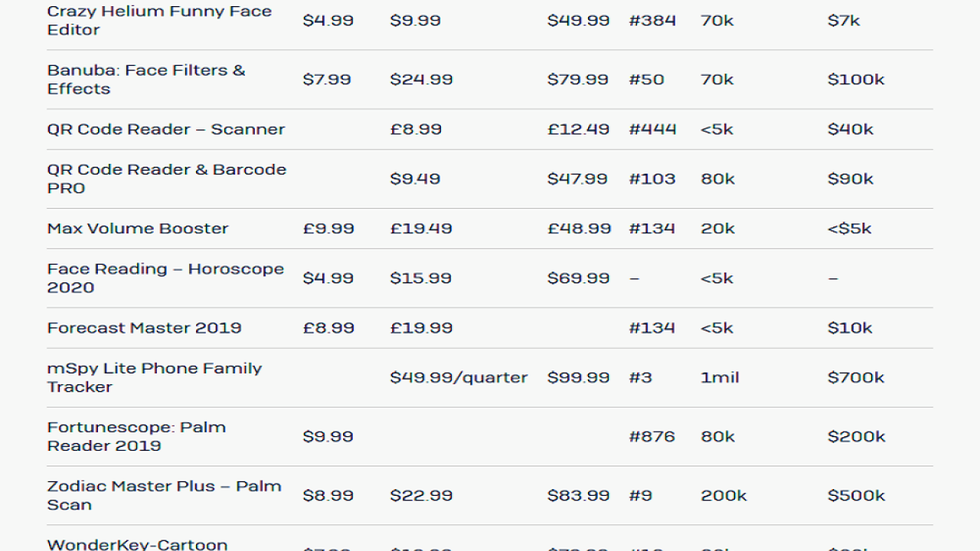This screenshot has height=551, width=980.
Task: Select mSpy Lite Phone Family Tracker name
Action: [155, 378]
